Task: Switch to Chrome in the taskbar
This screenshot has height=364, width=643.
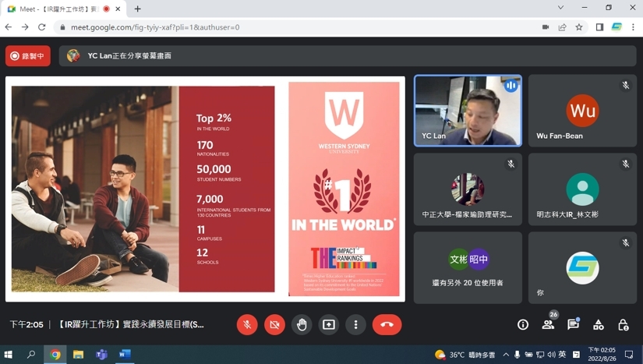Action: coord(55,354)
